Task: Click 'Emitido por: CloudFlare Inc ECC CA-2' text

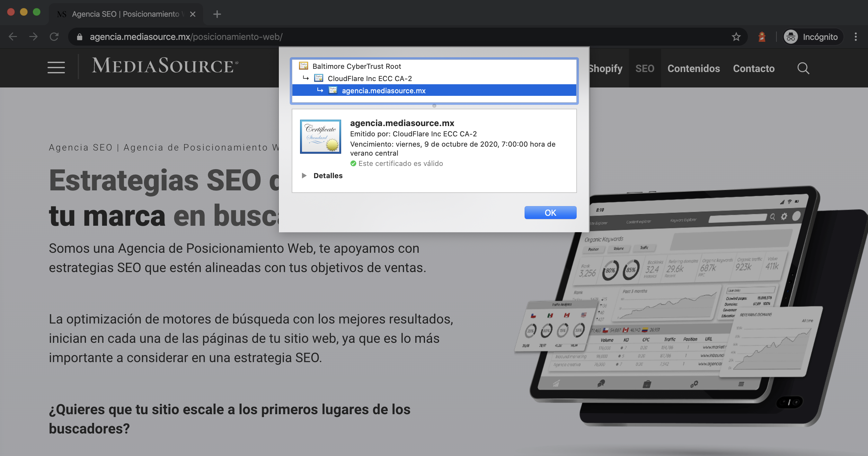Action: pyautogui.click(x=413, y=134)
